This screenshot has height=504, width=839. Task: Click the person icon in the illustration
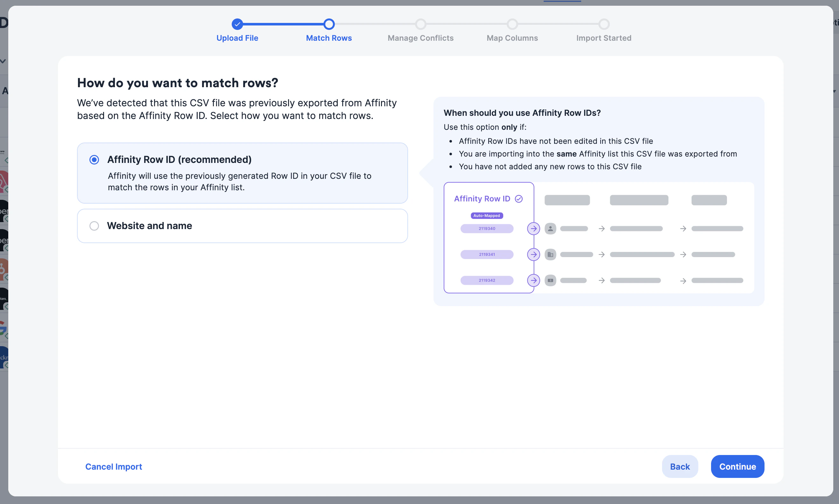[x=550, y=228]
